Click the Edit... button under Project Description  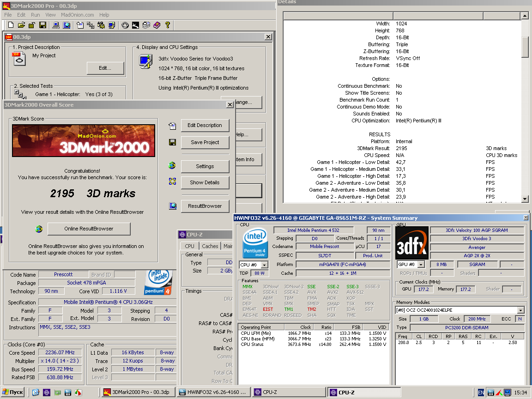[105, 68]
